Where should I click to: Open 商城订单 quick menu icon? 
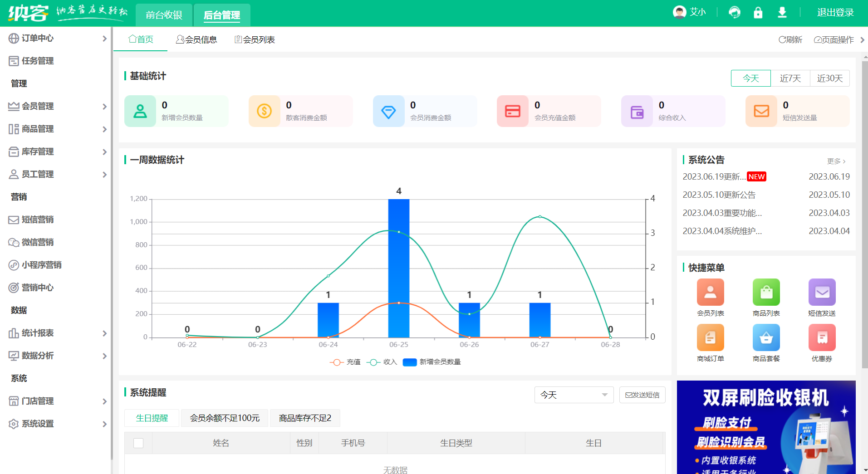click(710, 338)
